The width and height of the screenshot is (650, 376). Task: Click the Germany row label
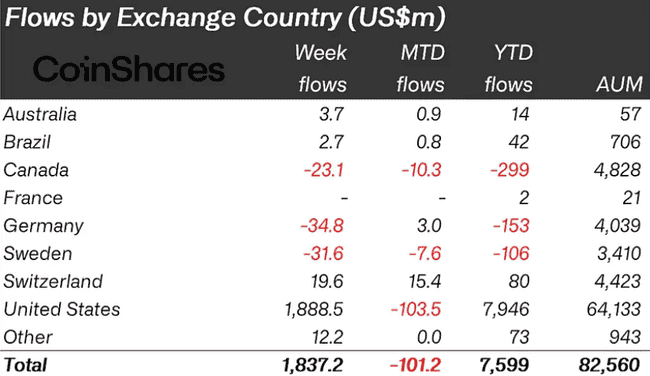point(44,226)
